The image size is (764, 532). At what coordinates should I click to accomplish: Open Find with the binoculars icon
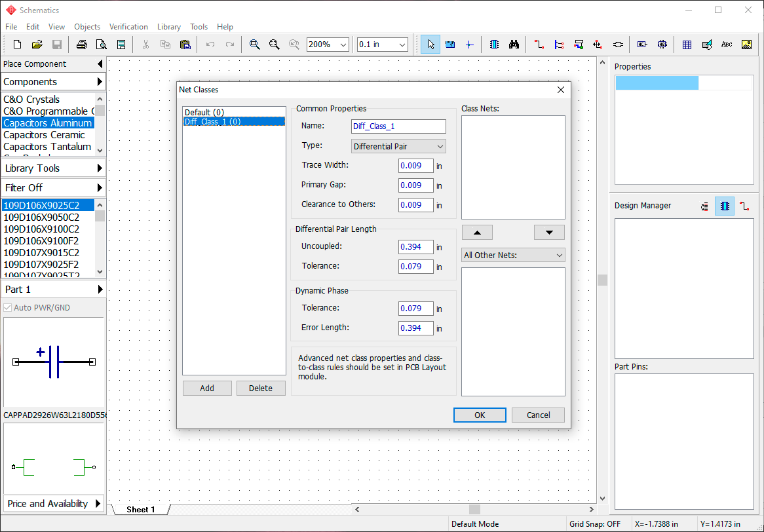coord(514,45)
